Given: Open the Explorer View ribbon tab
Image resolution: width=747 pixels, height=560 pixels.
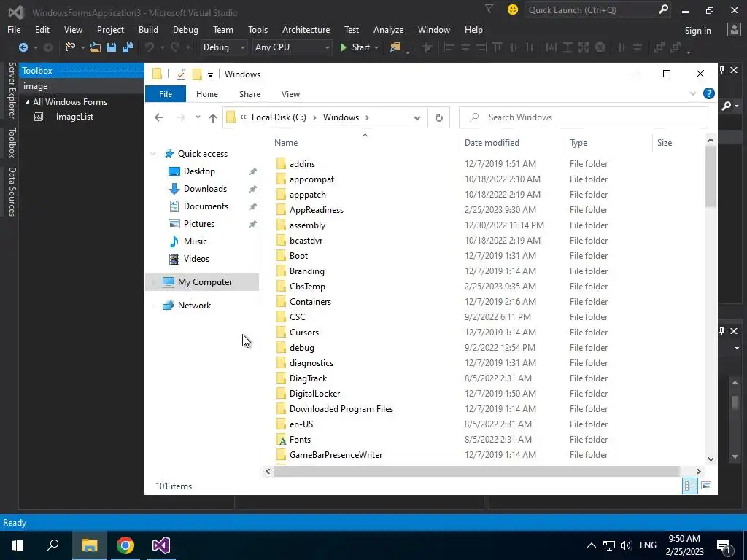Looking at the screenshot, I should pyautogui.click(x=290, y=94).
